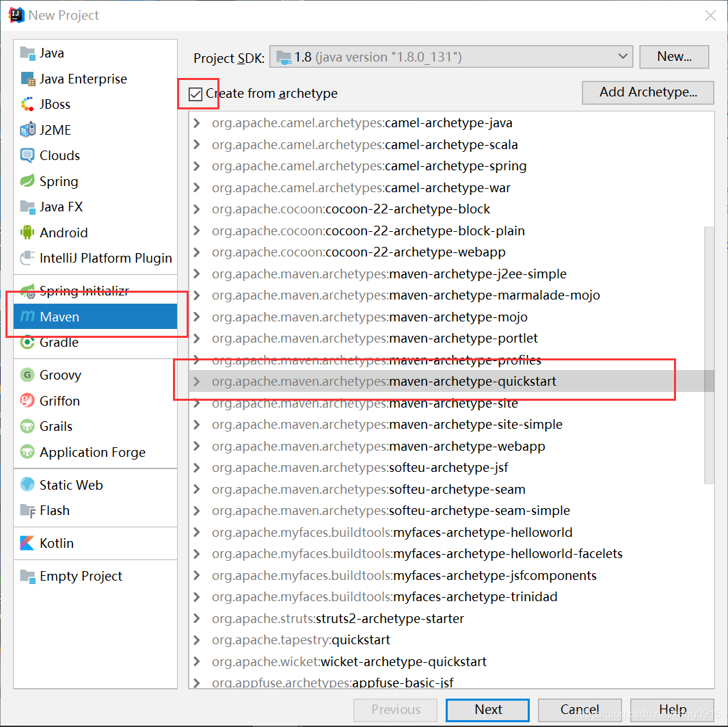Click the Clouds icon

(27, 156)
